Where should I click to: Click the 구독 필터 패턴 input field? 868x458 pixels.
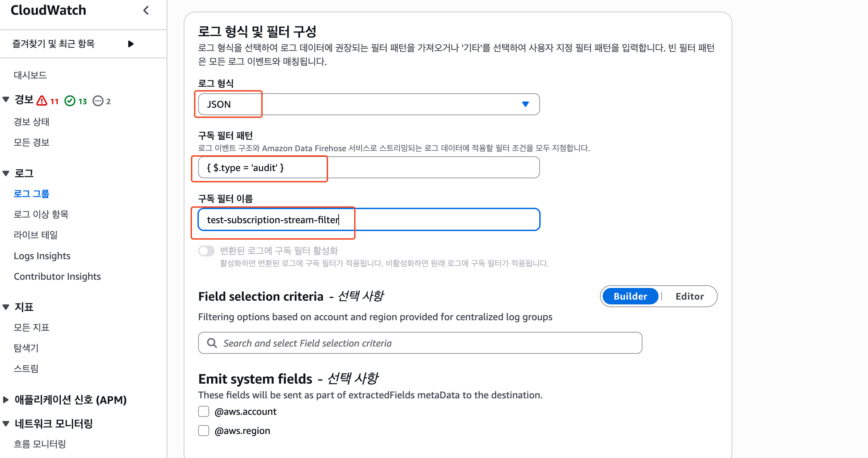pos(369,168)
